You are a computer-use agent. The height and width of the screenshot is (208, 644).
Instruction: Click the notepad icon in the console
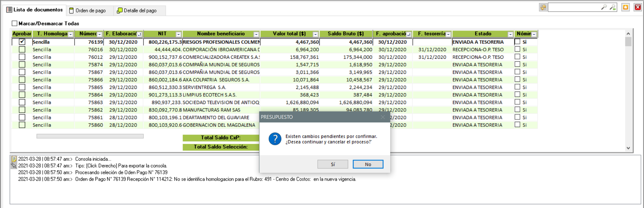[x=14, y=159]
